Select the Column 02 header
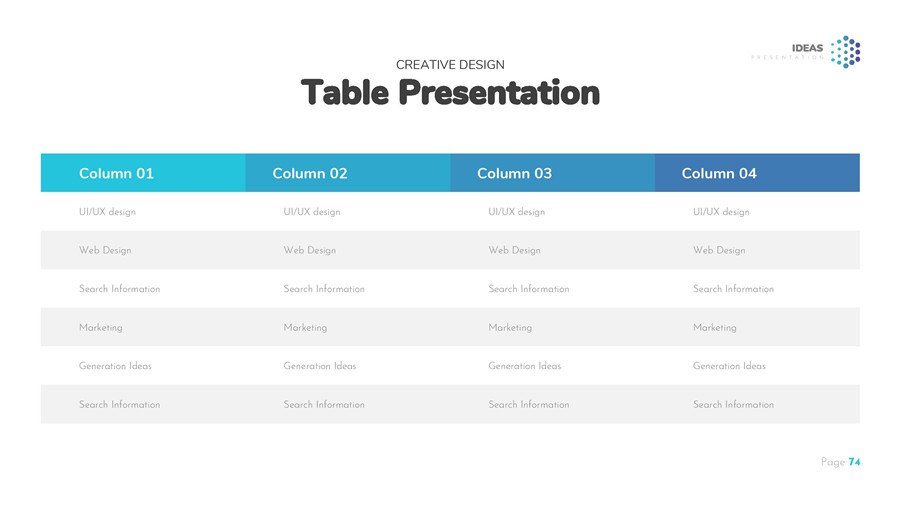 310,173
